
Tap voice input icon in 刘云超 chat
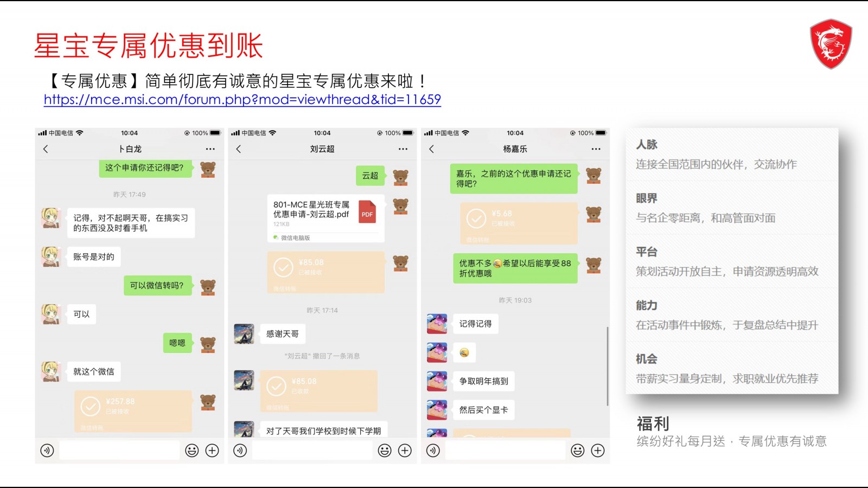(240, 451)
